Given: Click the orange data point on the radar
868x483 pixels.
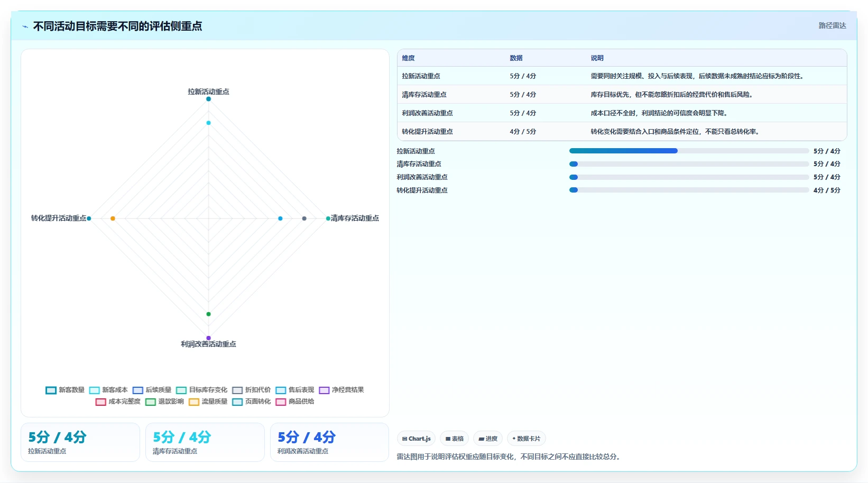Looking at the screenshot, I should coord(113,218).
